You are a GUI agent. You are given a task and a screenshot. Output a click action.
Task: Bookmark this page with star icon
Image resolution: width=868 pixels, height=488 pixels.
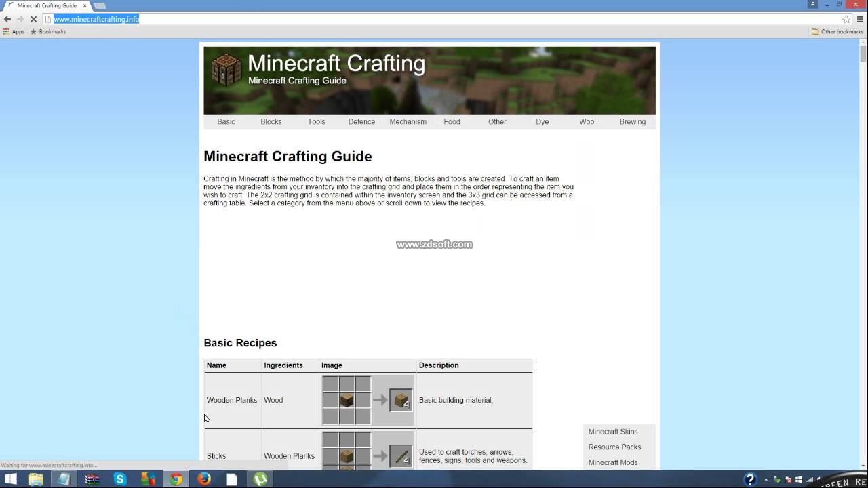[846, 19]
